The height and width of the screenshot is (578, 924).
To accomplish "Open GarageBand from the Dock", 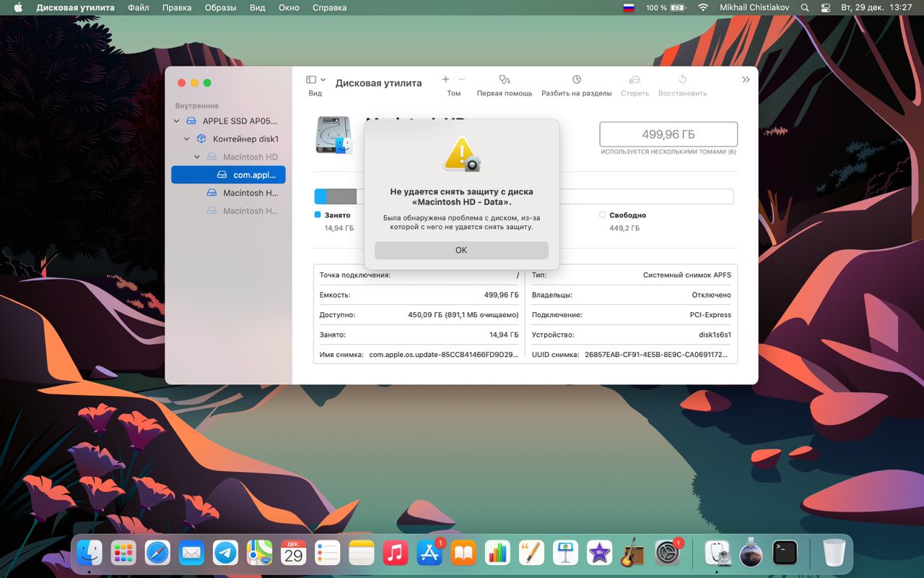I will (633, 554).
